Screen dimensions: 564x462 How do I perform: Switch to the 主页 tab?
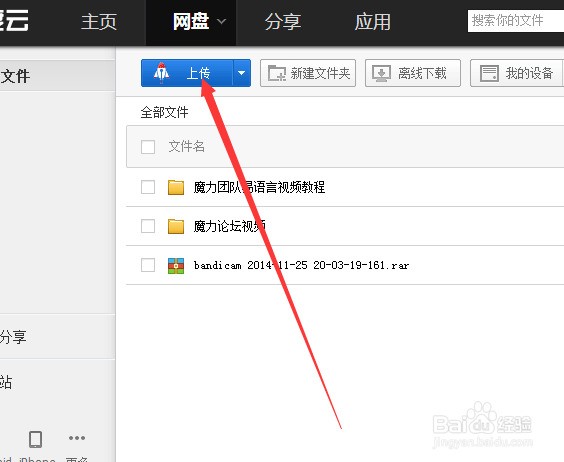[x=99, y=22]
